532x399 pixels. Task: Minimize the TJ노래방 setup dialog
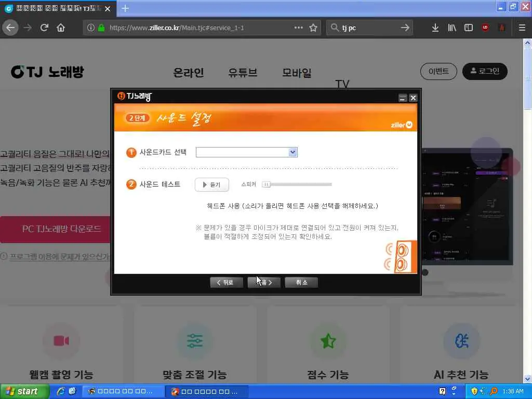click(x=403, y=98)
